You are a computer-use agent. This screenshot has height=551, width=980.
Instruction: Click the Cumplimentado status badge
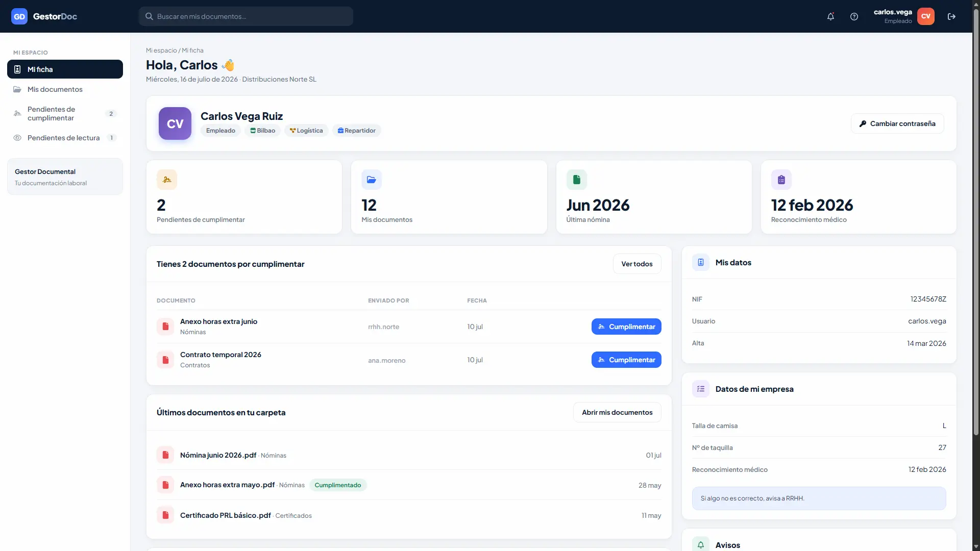tap(338, 485)
